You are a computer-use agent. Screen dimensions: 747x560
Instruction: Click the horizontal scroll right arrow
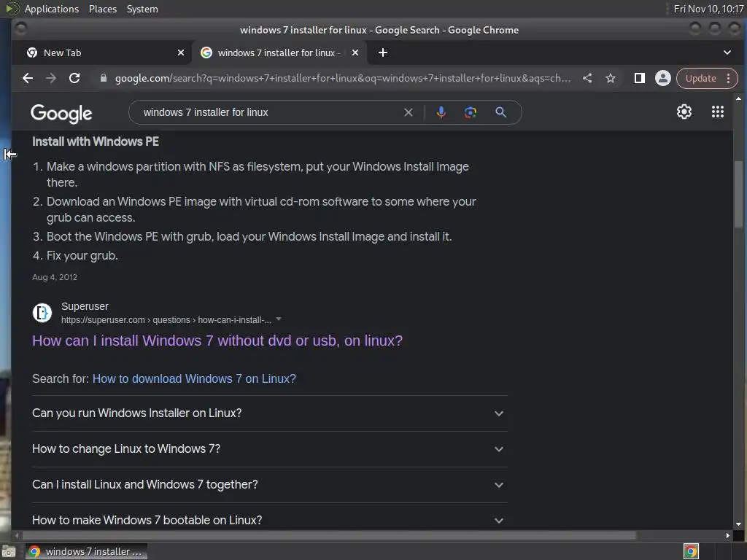point(727,535)
